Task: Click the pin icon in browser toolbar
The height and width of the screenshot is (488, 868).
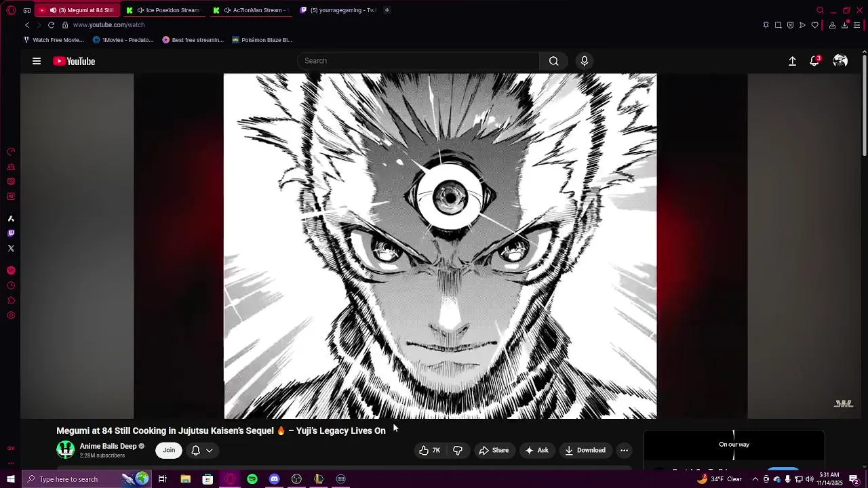Action: 766,25
